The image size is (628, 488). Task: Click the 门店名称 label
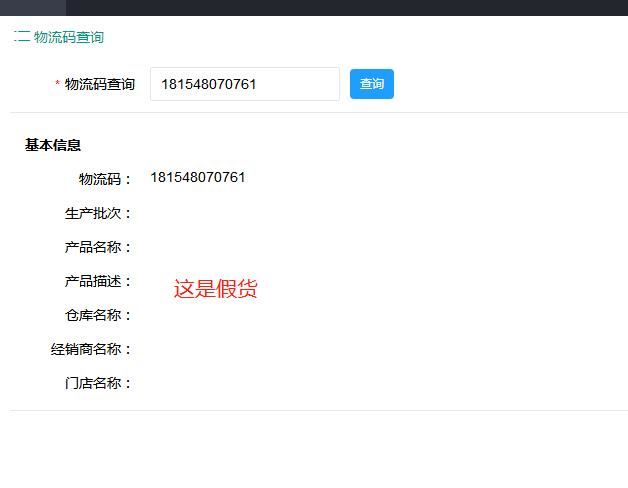coord(98,383)
